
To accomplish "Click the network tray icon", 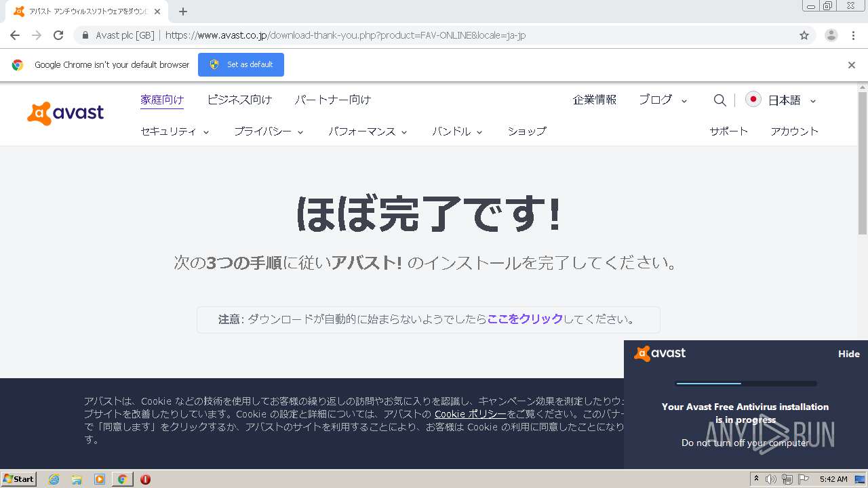I will coord(787,479).
